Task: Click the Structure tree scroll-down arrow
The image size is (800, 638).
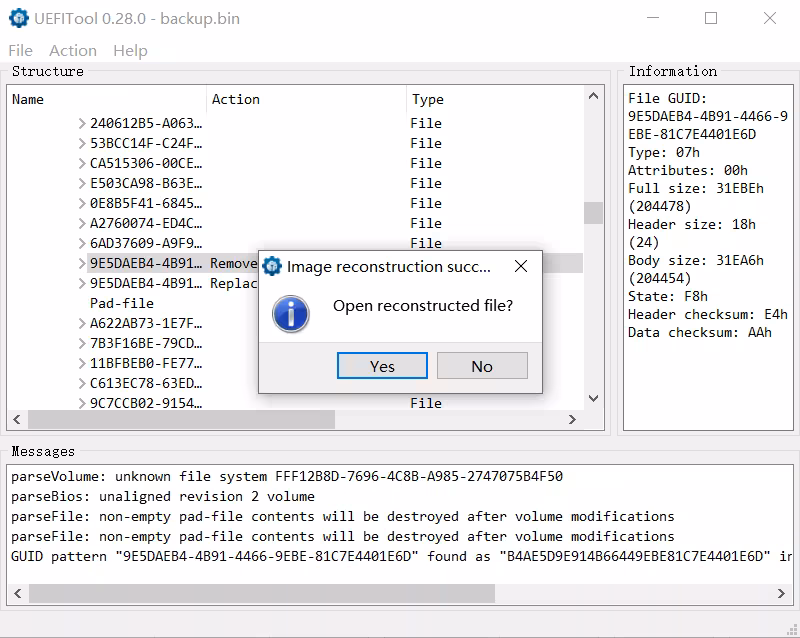Action: [x=593, y=398]
